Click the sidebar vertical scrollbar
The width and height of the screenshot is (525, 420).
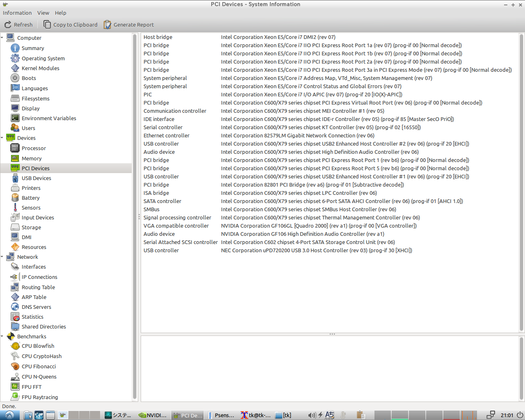[x=135, y=217]
